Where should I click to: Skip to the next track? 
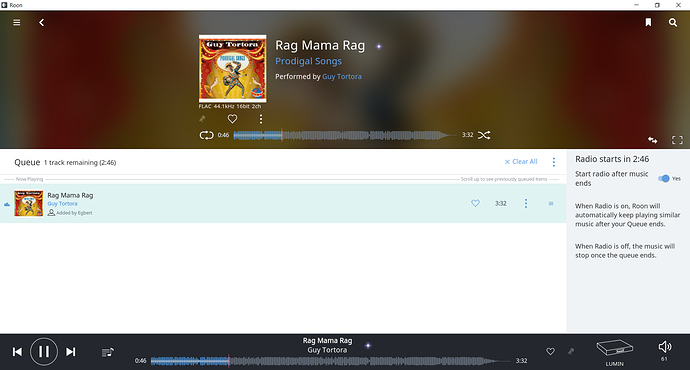point(71,352)
